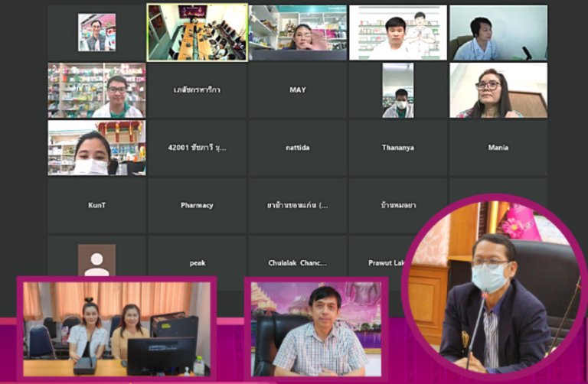Select the 42001 participant name tile
Screen dimensions: 588x384
197,148
